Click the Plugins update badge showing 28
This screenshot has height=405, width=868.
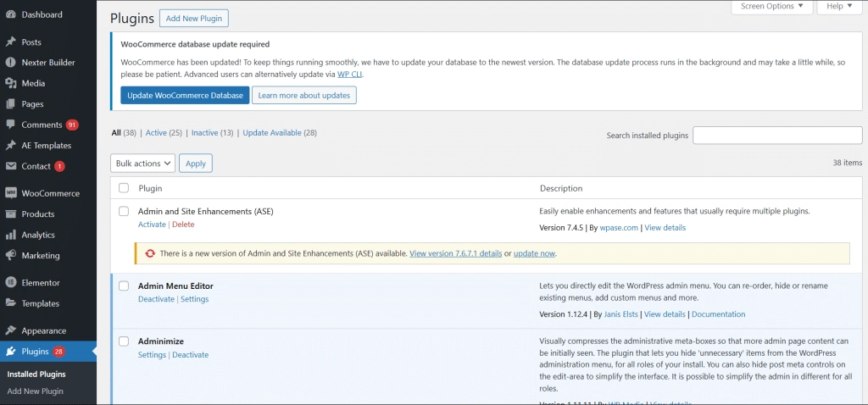pos(59,352)
